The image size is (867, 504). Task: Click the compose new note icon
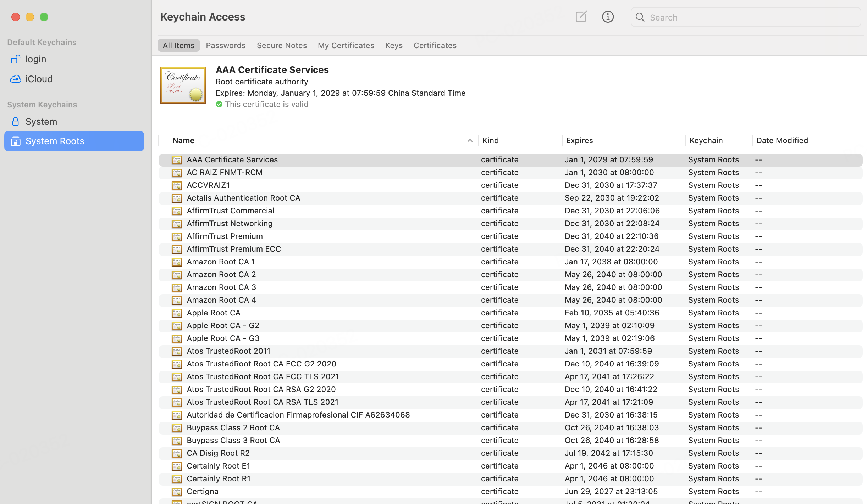[x=581, y=17]
